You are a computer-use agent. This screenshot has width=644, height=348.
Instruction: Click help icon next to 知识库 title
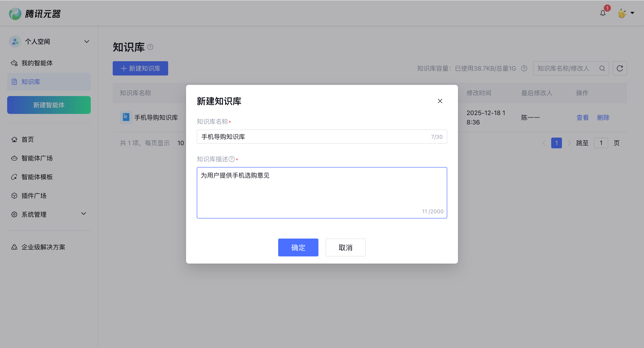click(150, 47)
